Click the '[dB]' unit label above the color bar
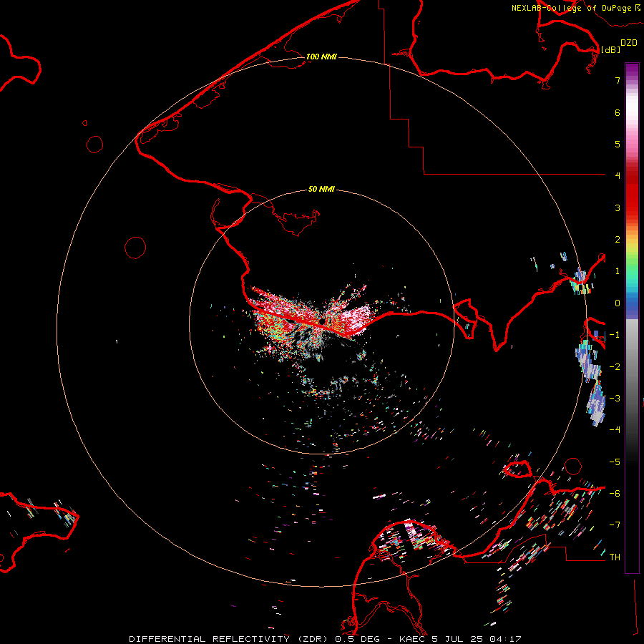The width and height of the screenshot is (644, 644). (x=610, y=49)
